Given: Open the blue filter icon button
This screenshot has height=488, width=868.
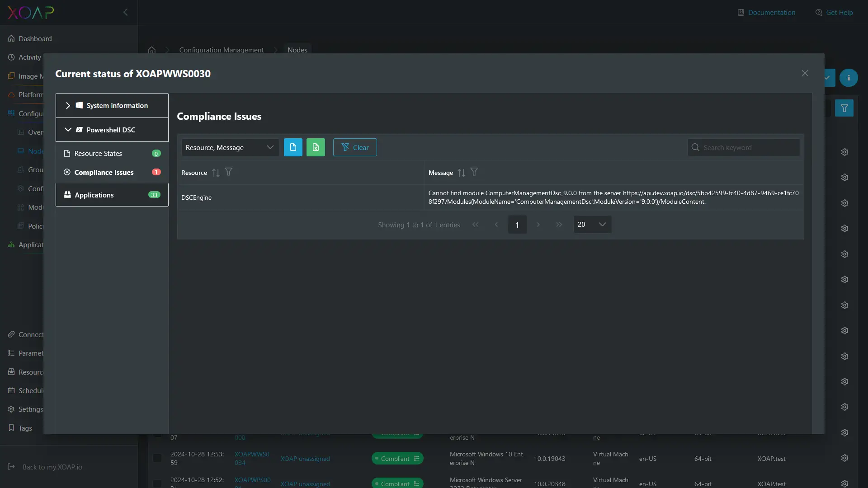Looking at the screenshot, I should [x=844, y=108].
